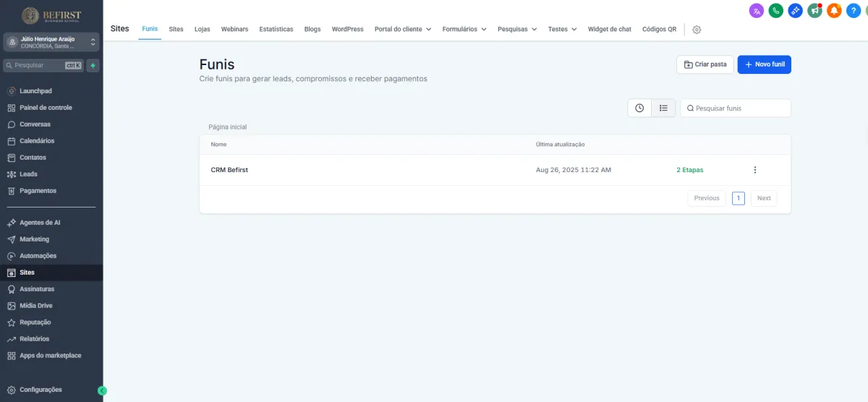This screenshot has height=402, width=868.
Task: Open the blue AI sparkle icon
Action: coord(796,10)
